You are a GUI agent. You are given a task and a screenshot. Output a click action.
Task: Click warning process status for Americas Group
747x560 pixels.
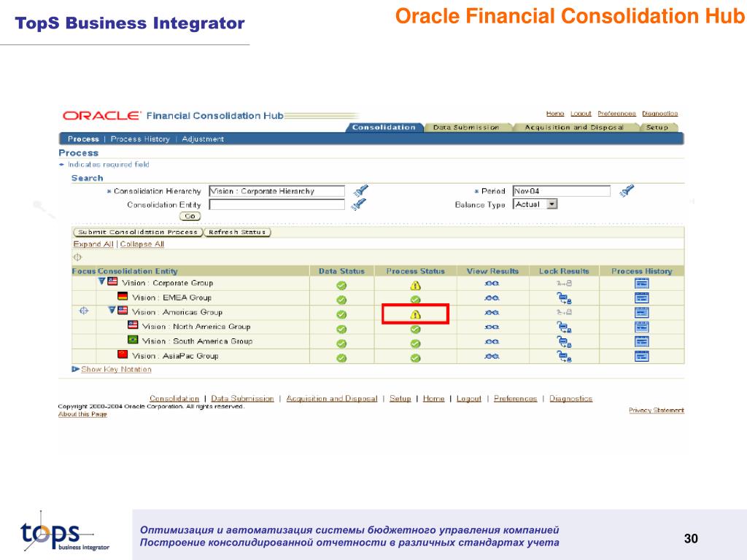(415, 315)
